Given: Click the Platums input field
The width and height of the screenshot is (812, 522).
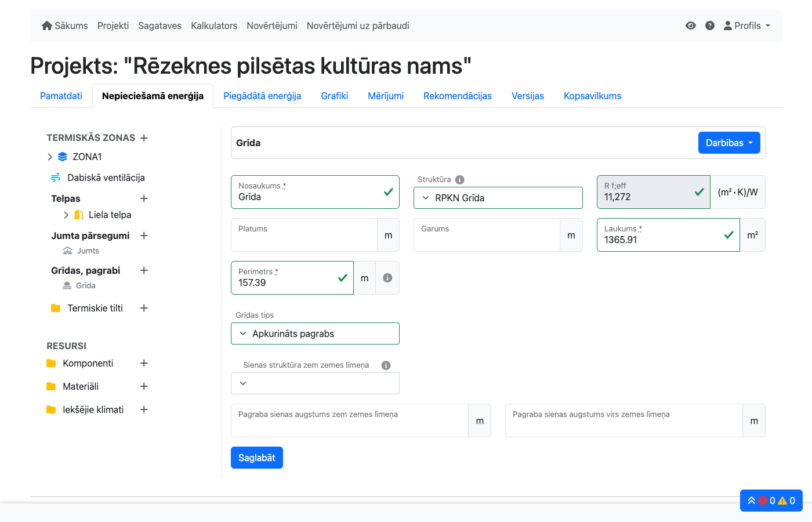Looking at the screenshot, I should point(304,235).
